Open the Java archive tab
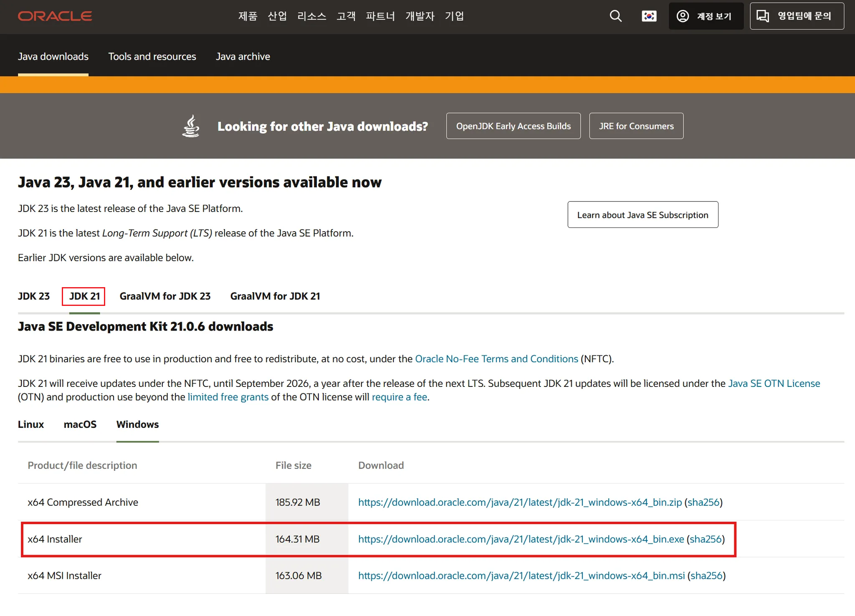 click(243, 57)
